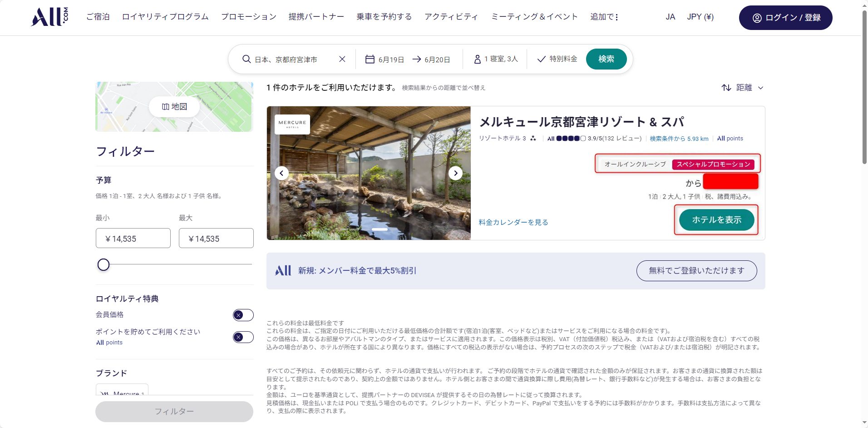Click the スペシャルプロモーション tag
Screen dimensions: 868x428
713,164
